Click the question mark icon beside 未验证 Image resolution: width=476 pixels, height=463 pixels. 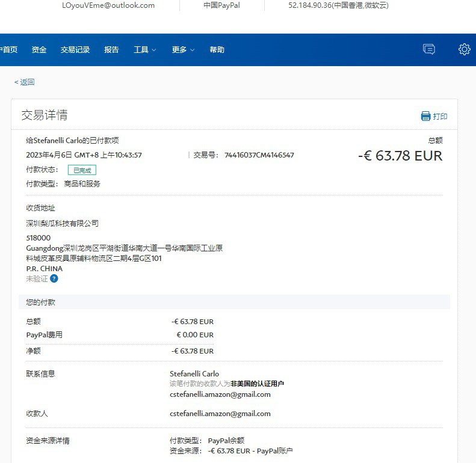(54, 279)
